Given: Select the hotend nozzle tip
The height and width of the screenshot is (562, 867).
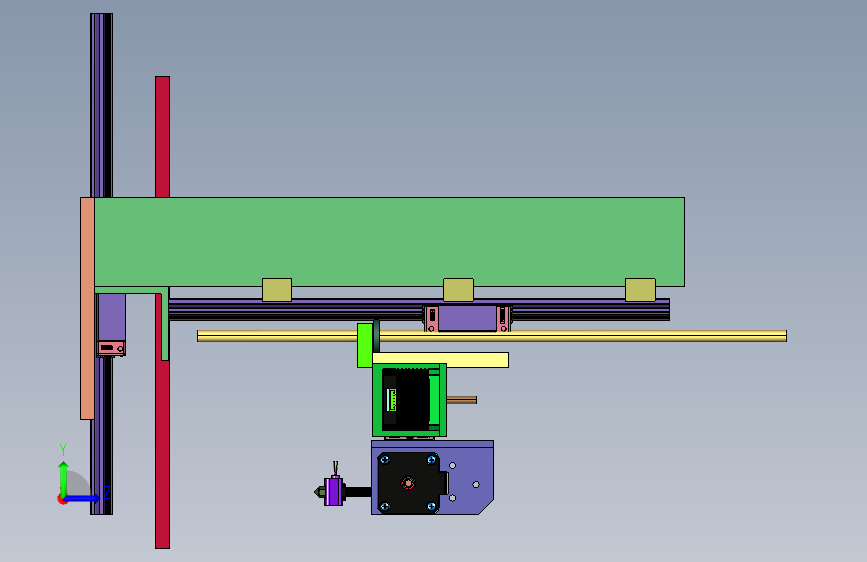Looking at the screenshot, I should pos(319,492).
